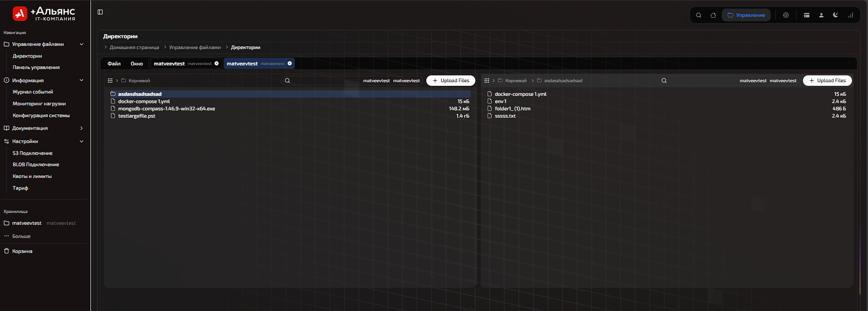Image resolution: width=868 pixels, height=311 pixels.
Task: Open the user profile icon
Action: point(821,15)
